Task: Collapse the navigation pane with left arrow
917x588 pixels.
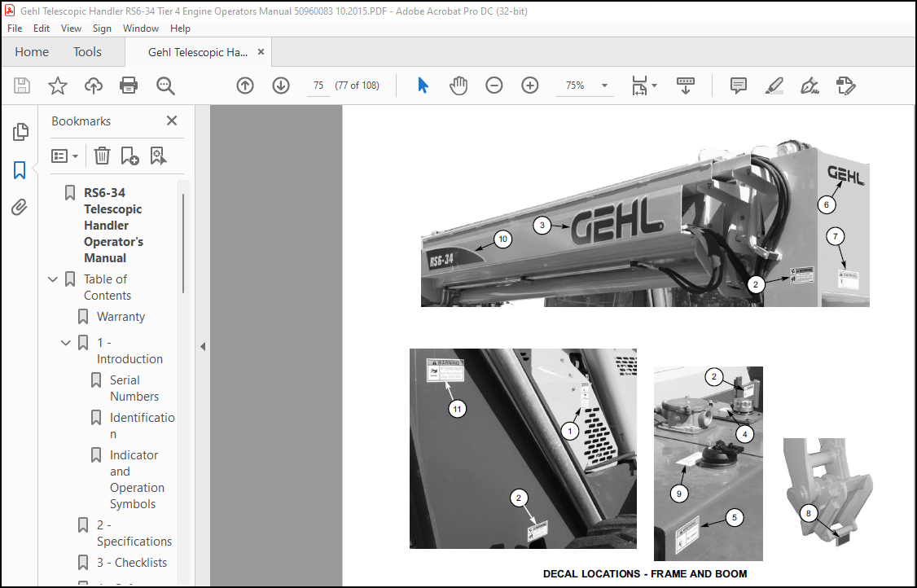Action: point(203,346)
